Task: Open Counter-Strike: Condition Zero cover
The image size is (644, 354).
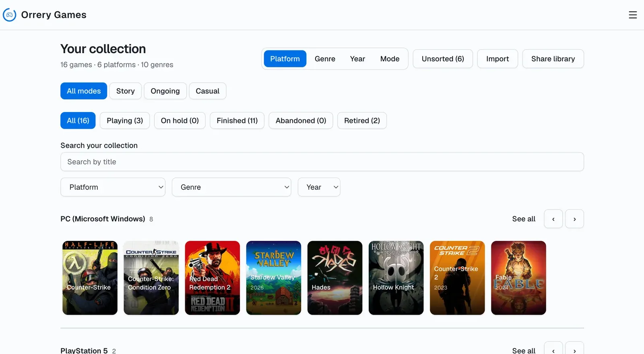Action: click(x=151, y=278)
